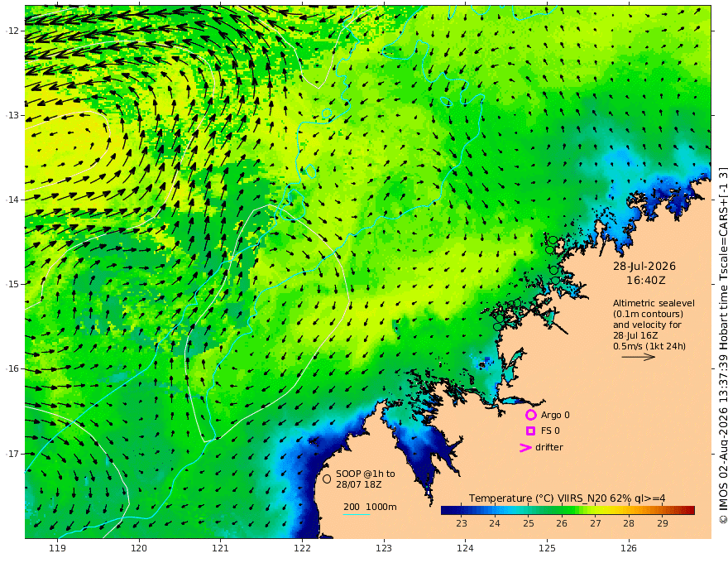Click the cyan 200m contour legend line

pos(357,514)
